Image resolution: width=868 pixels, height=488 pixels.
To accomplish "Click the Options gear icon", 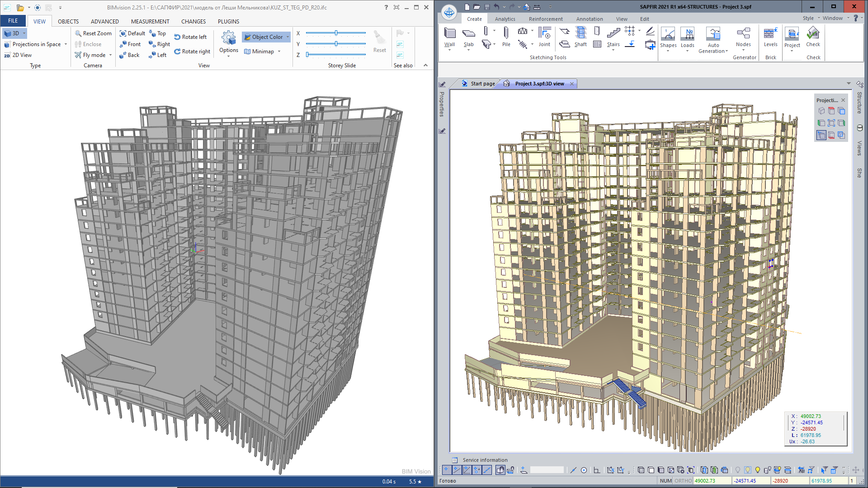I will coord(229,38).
